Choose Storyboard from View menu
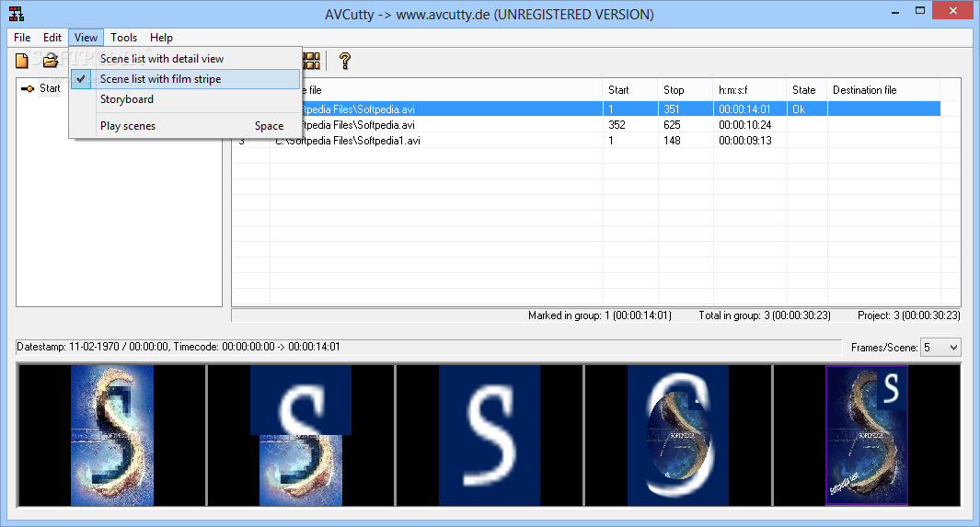Screen dimensions: 980x527 (185, 99)
